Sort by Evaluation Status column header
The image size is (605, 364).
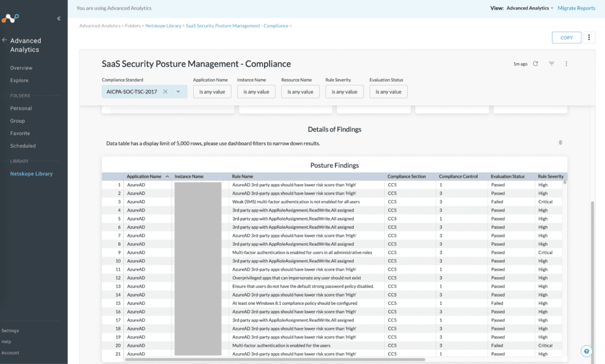[508, 177]
